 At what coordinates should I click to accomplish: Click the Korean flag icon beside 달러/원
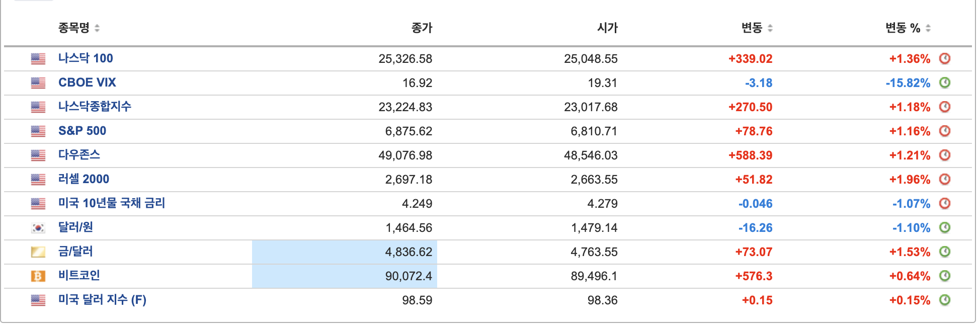click(38, 228)
